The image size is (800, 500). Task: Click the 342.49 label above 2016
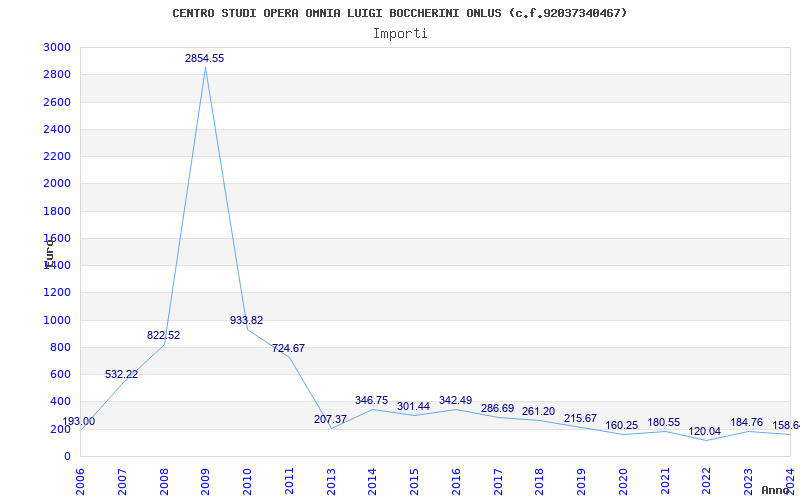pyautogui.click(x=456, y=401)
